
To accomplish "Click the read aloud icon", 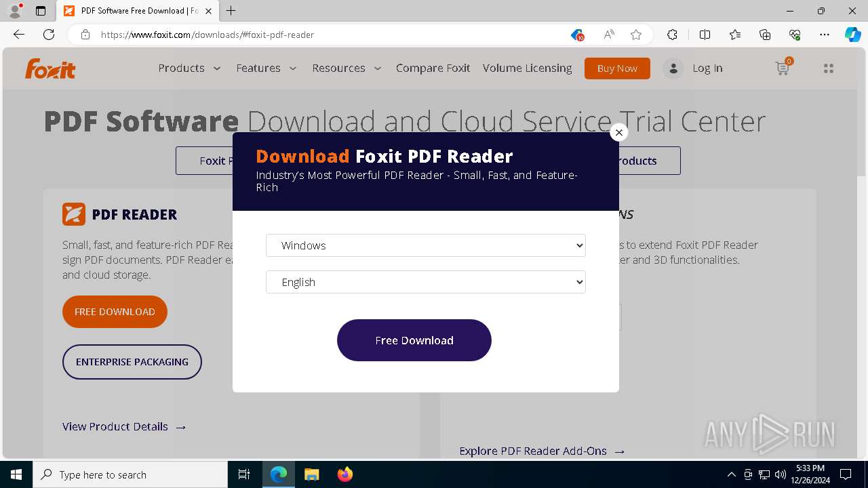I will pyautogui.click(x=609, y=35).
